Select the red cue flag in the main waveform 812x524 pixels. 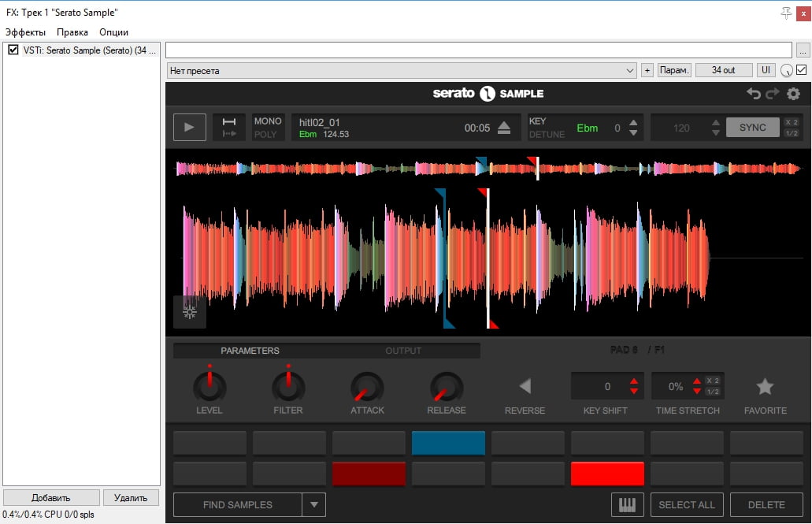click(484, 193)
